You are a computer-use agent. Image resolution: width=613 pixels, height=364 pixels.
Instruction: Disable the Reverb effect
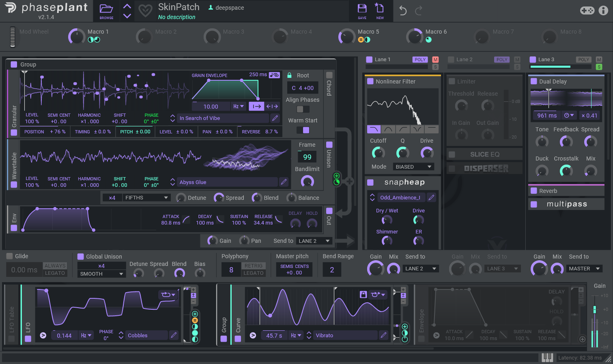[533, 191]
